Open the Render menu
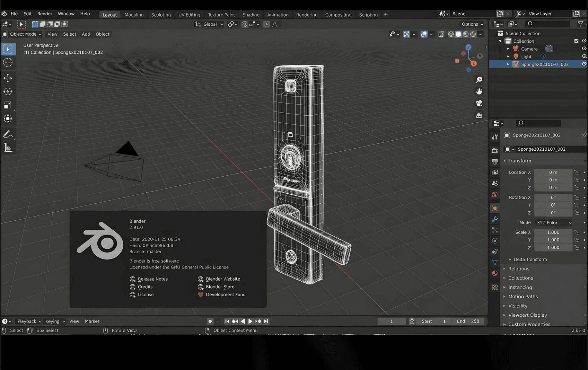Screen dimensions: 588x370 (45, 14)
